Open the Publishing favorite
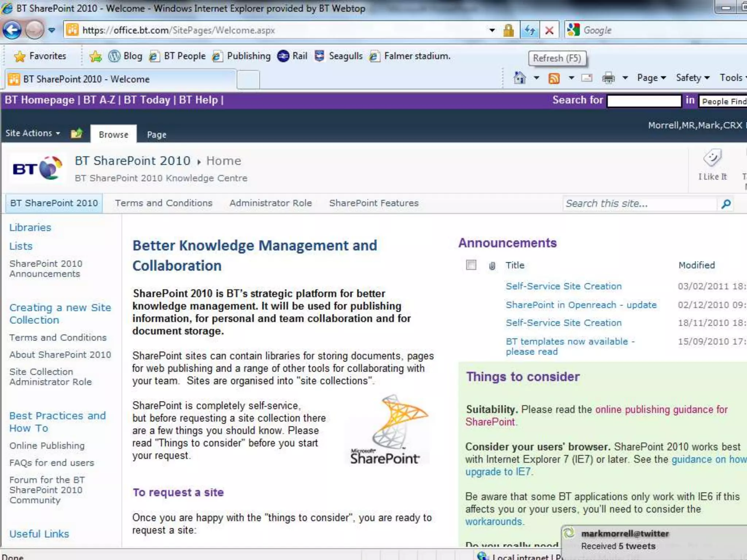This screenshot has width=747, height=560. (x=241, y=56)
